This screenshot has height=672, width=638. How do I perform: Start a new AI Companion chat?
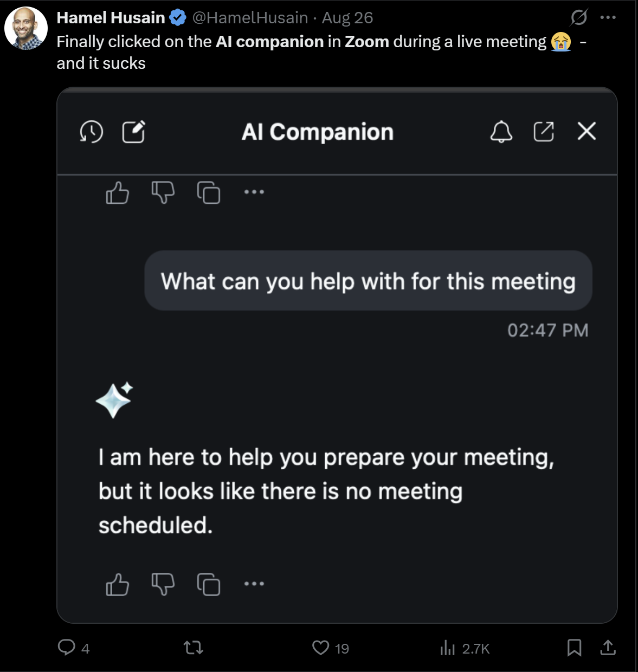(x=133, y=132)
